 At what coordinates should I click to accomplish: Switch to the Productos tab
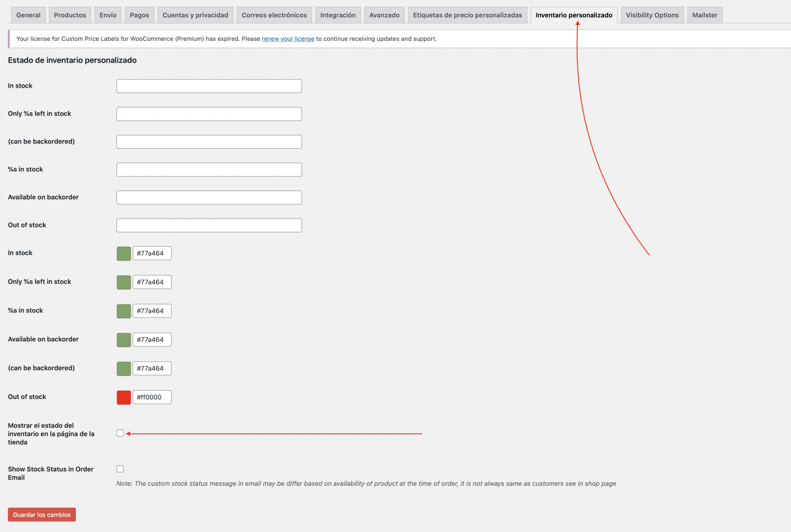pyautogui.click(x=70, y=15)
